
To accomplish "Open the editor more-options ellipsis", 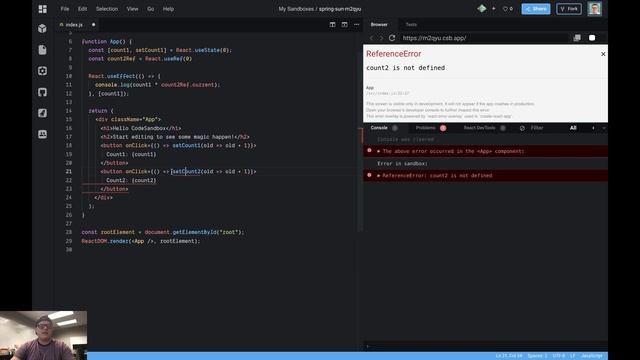I will coord(357,24).
